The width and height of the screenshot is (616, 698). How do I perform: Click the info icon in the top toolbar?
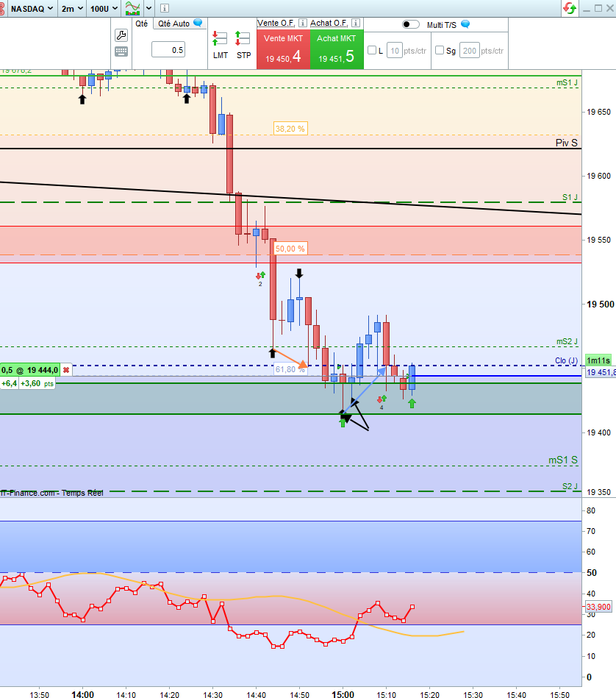[x=165, y=8]
